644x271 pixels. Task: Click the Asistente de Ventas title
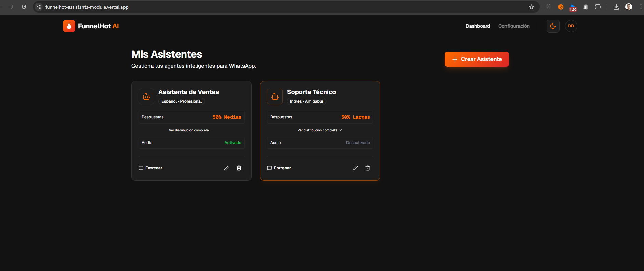pos(188,92)
